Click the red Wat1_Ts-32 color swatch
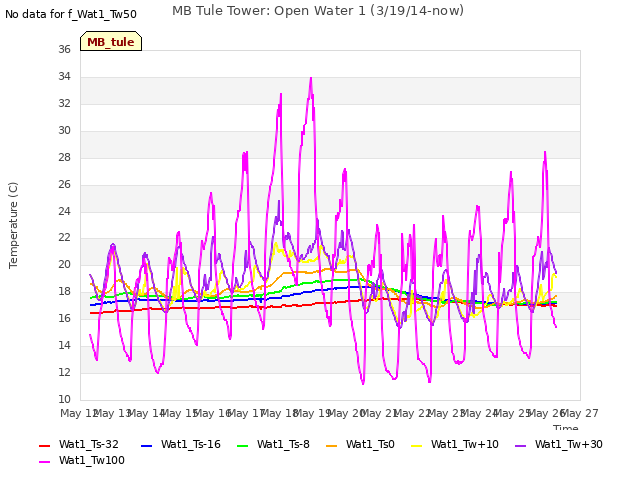 coord(44,446)
